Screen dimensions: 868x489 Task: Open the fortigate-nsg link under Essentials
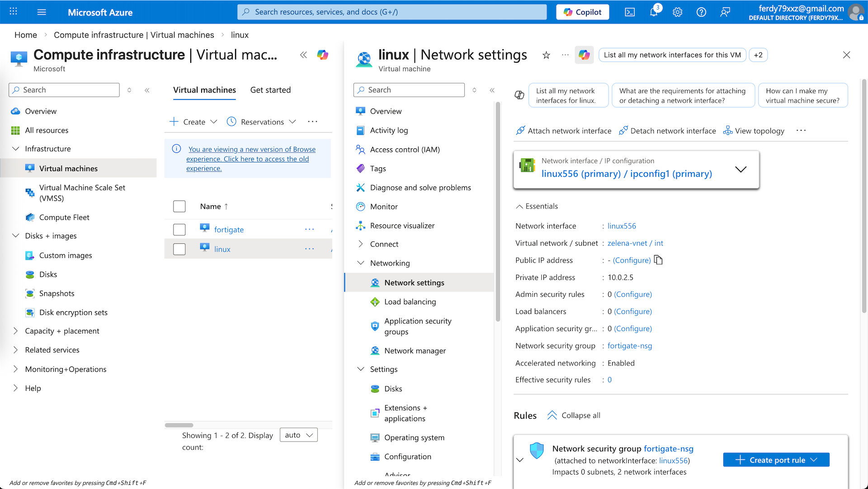(x=630, y=346)
